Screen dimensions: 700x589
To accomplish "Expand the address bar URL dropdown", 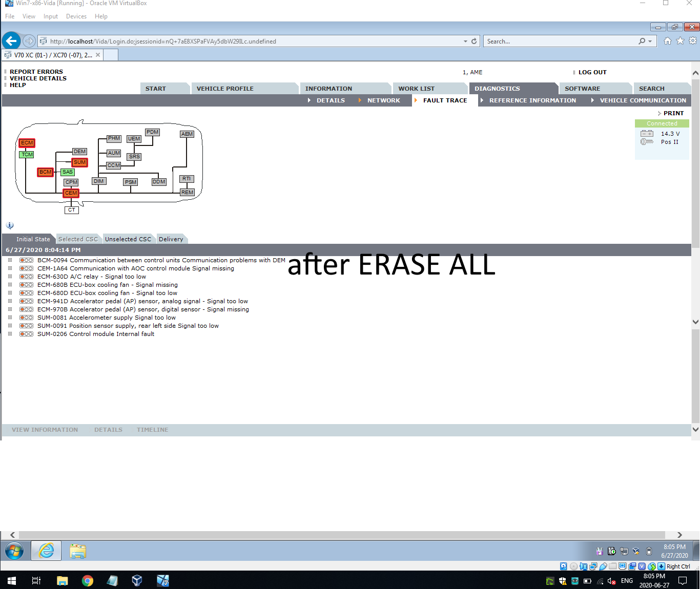I will click(465, 41).
